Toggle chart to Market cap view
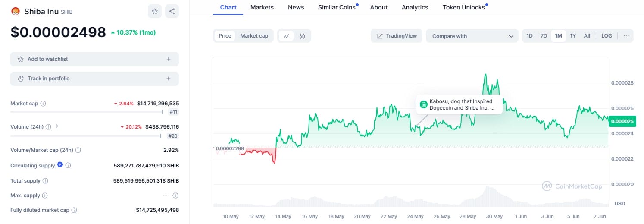 pos(254,36)
